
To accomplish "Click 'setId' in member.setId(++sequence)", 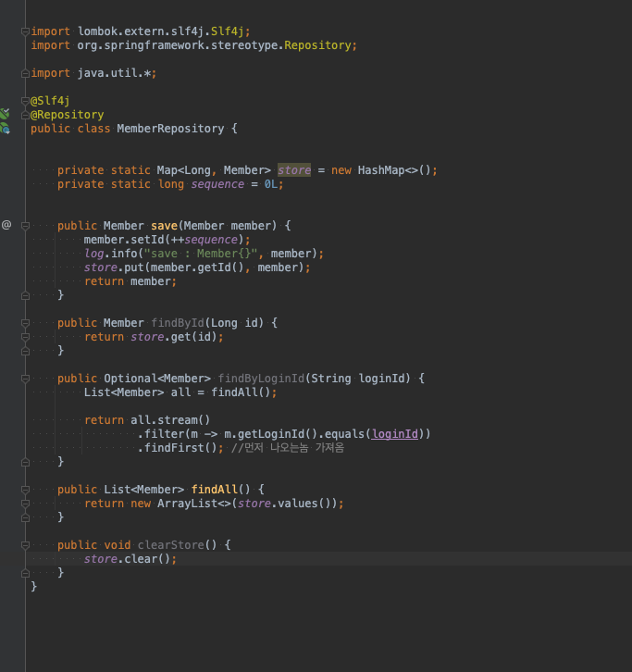I will pos(147,240).
